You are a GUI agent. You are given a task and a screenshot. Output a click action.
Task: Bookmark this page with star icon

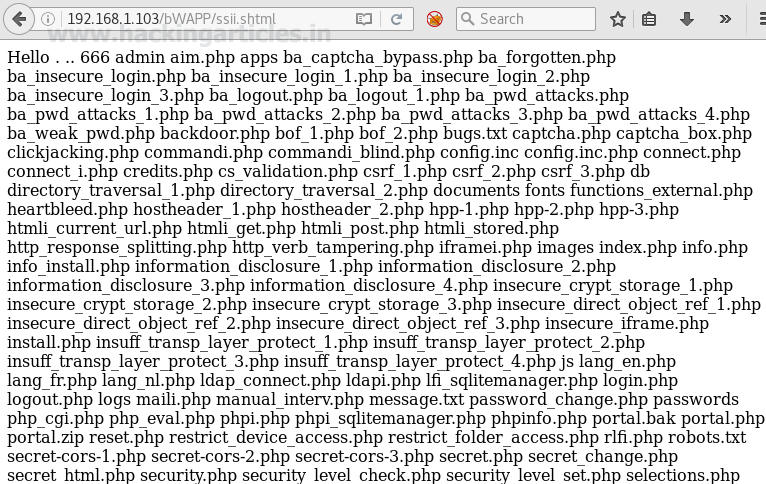[618, 19]
